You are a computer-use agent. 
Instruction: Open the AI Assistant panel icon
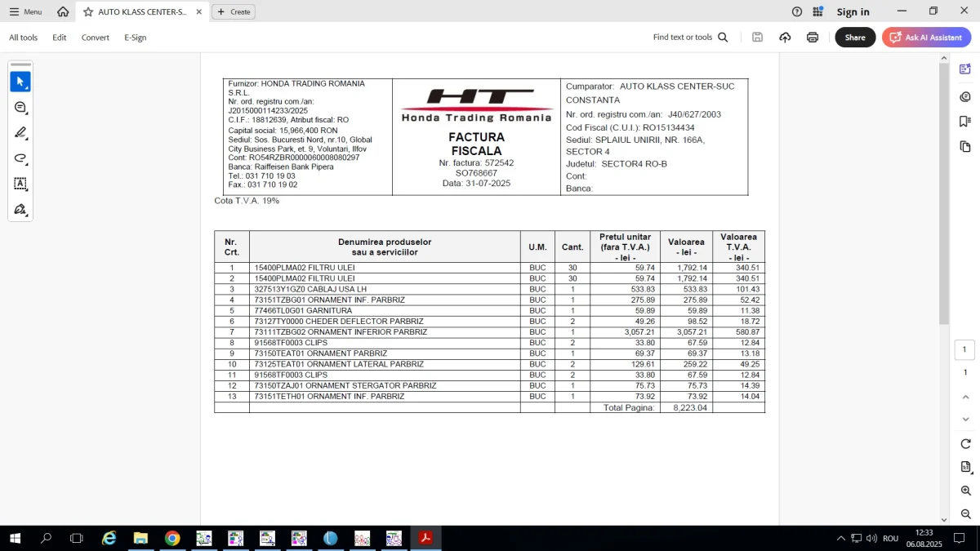(x=965, y=69)
